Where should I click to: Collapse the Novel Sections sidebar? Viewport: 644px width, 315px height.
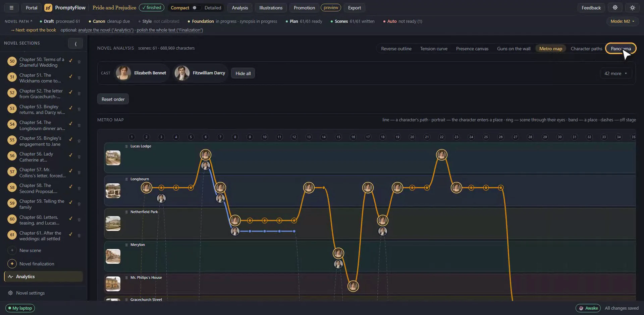pyautogui.click(x=75, y=44)
